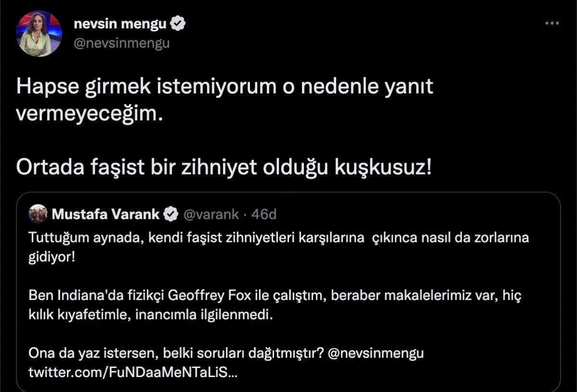The image size is (577, 392).
Task: Click the verified badge next to nevsin mengu
Action: 180,22
